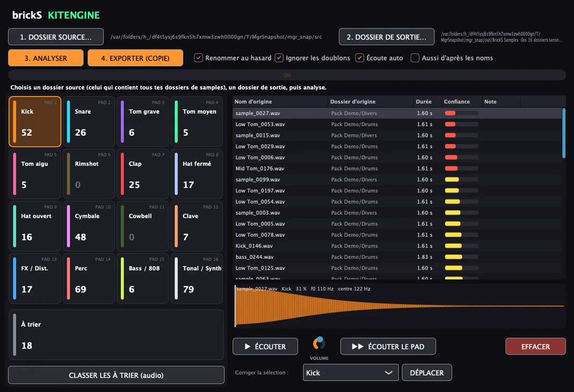Sort by Dossier d'origine column
The image size is (574, 392).
pyautogui.click(x=370, y=102)
